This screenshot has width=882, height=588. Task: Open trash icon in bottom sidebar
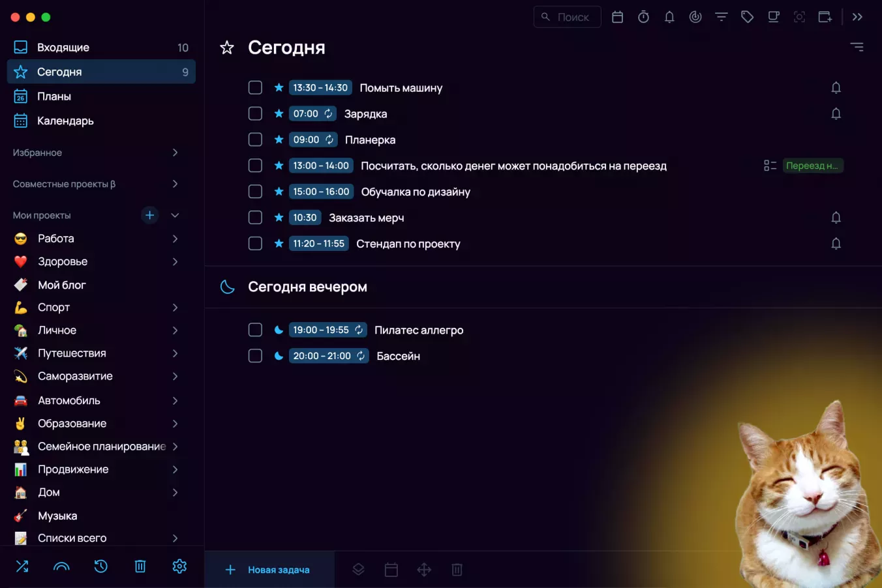[140, 566]
